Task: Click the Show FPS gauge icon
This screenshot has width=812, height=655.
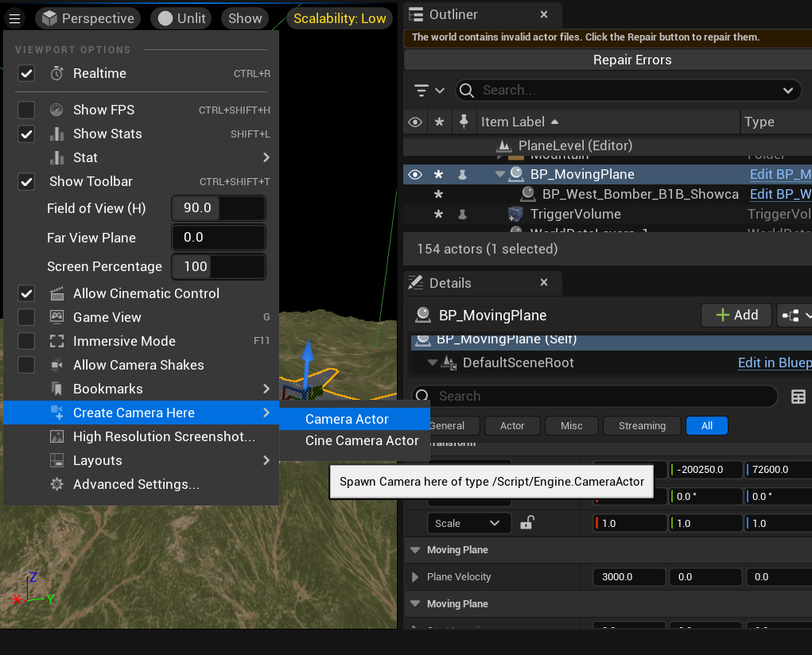Action: [56, 110]
